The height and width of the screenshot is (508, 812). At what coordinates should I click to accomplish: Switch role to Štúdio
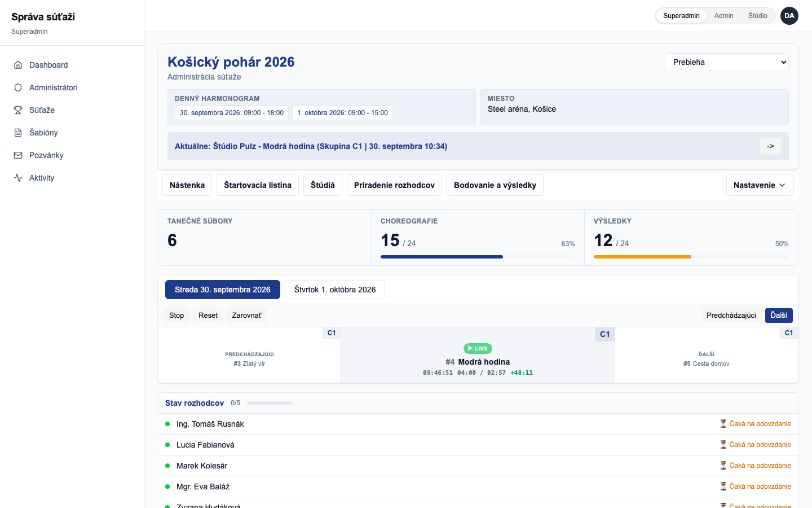[758, 16]
